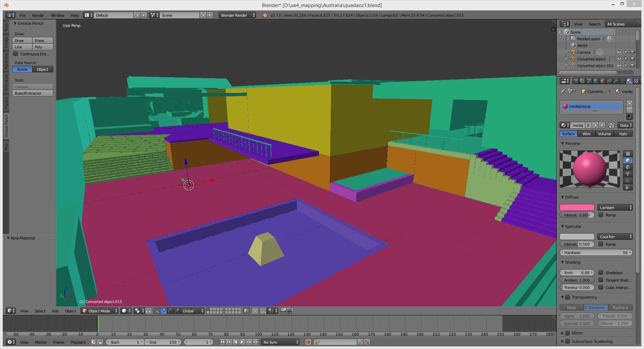Toggle automatic keyframe record button

(308, 342)
